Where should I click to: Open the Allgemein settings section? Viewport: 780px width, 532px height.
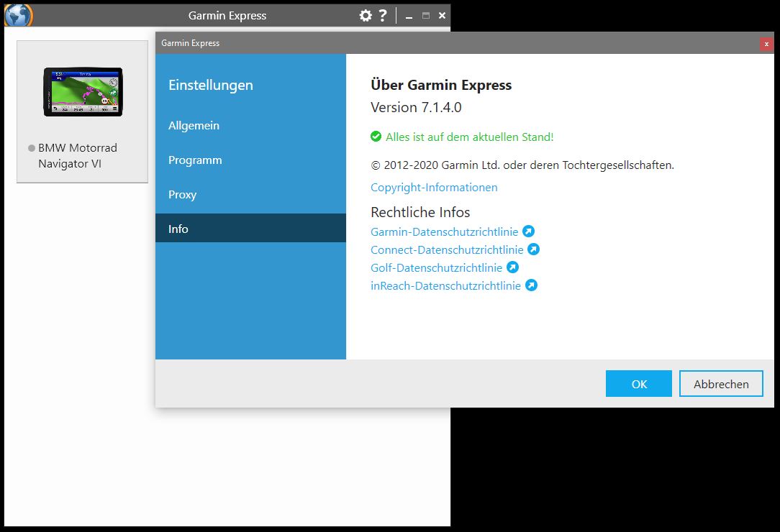point(194,126)
